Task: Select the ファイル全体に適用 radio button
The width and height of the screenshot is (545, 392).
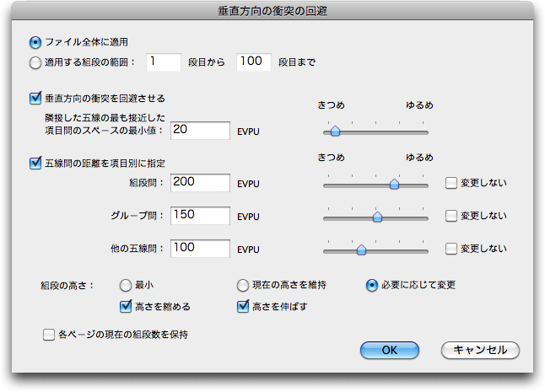Action: click(x=35, y=43)
